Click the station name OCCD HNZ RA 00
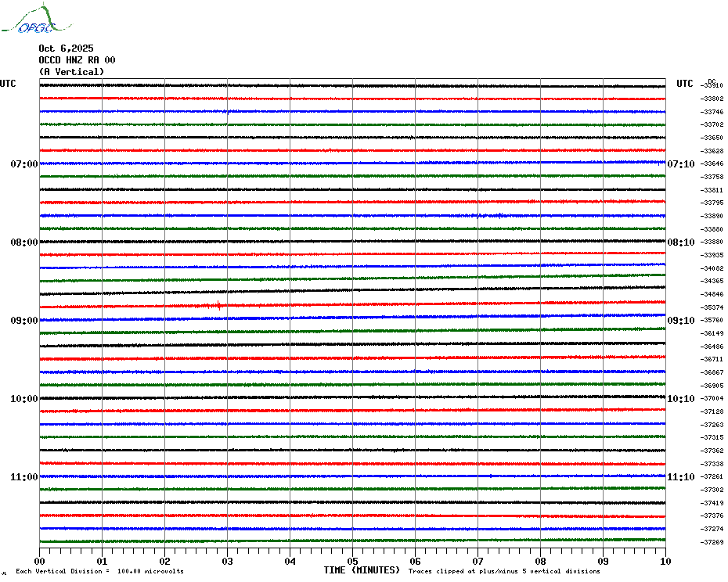 pyautogui.click(x=77, y=60)
